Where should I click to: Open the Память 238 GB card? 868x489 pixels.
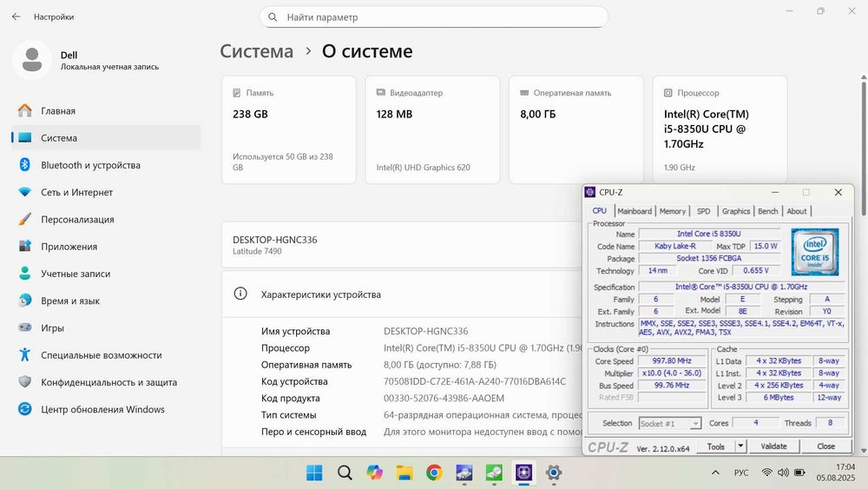pos(288,130)
